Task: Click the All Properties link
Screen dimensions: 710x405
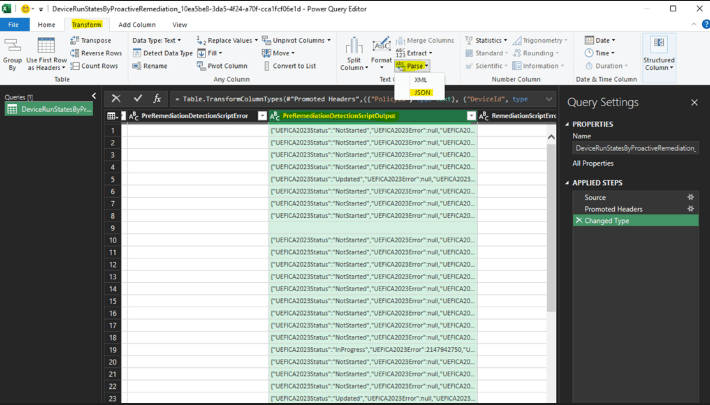Action: [x=593, y=163]
